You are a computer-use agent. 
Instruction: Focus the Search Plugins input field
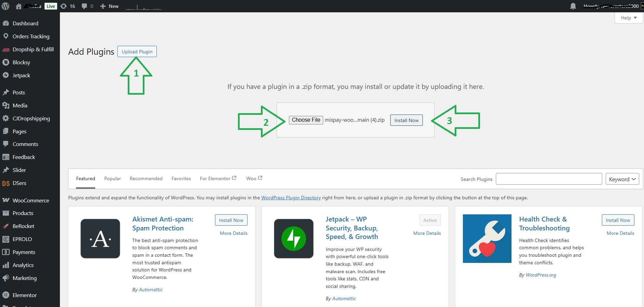pyautogui.click(x=549, y=179)
